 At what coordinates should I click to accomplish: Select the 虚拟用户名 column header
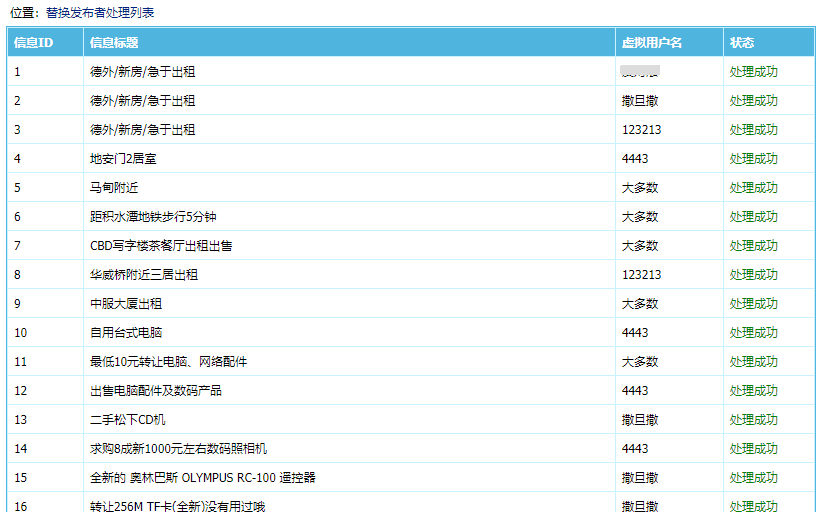click(651, 43)
